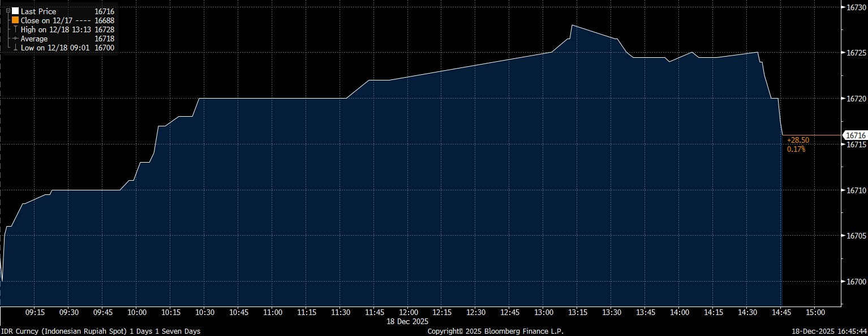Click the orange Close on 12/17 swatch
868x336 pixels.
pyautogui.click(x=15, y=20)
